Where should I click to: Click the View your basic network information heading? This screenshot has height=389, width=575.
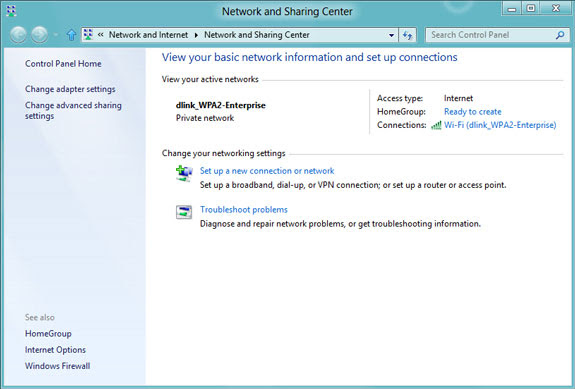click(310, 57)
